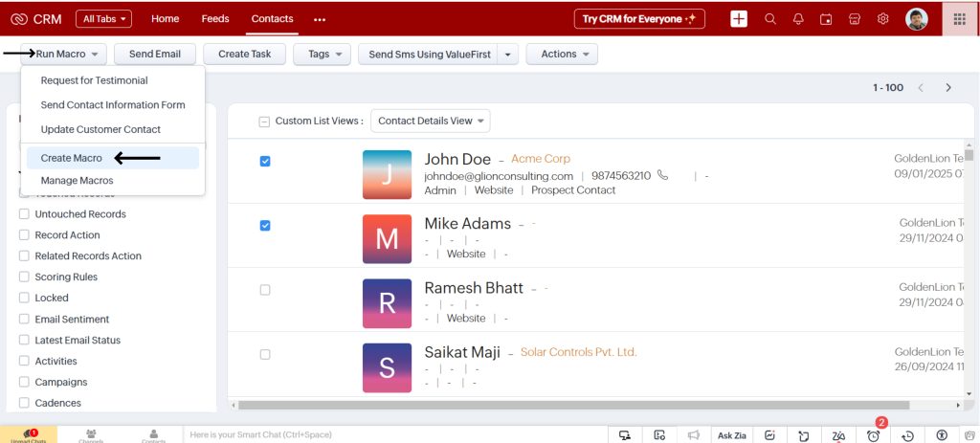Open search with the magnifier icon
Viewport: 980px width, 443px height.
[x=770, y=19]
